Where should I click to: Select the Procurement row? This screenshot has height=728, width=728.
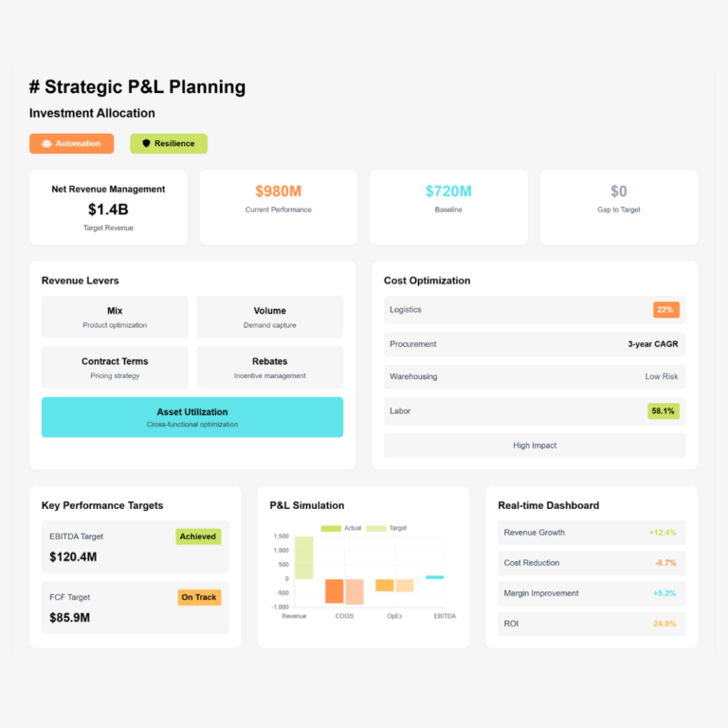pos(534,344)
